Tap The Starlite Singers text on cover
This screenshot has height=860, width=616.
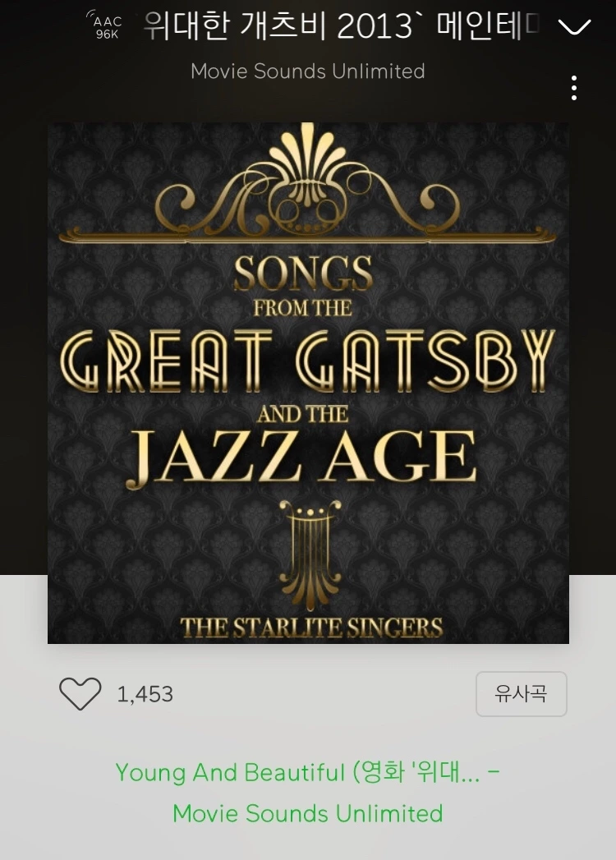coord(311,628)
